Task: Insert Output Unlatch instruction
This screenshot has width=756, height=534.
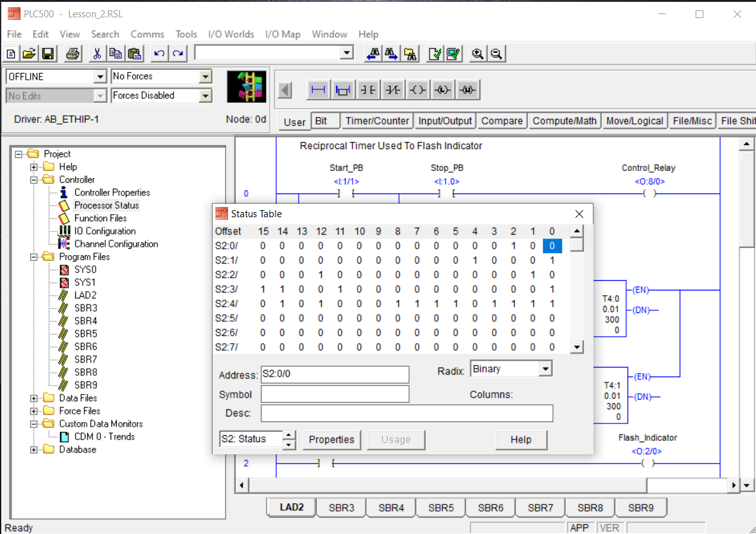Action: 468,90
